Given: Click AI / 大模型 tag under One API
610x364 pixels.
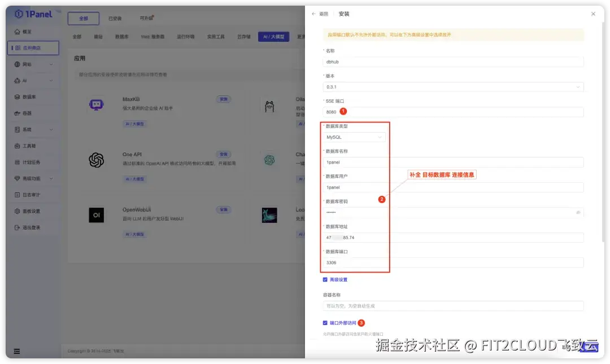Looking at the screenshot, I should click(x=134, y=179).
